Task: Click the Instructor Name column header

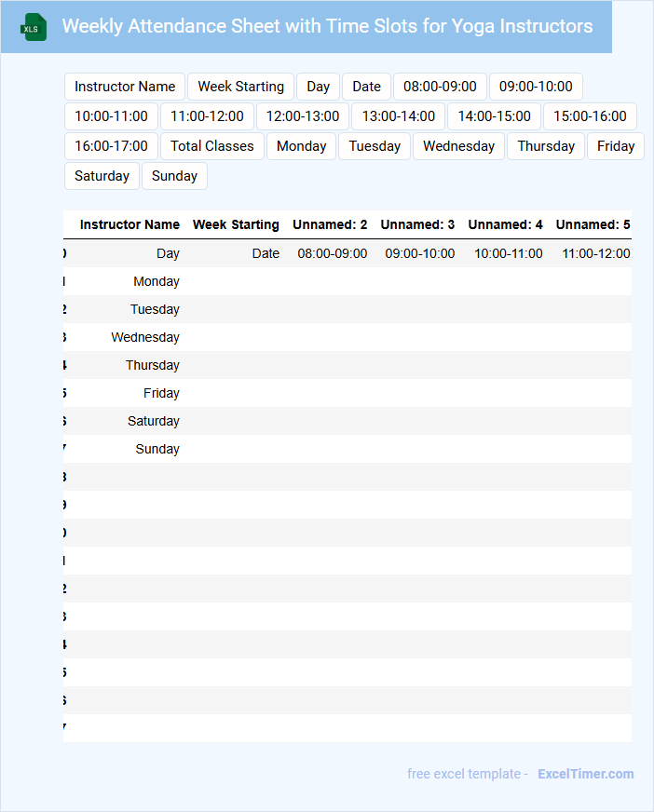Action: tap(129, 224)
